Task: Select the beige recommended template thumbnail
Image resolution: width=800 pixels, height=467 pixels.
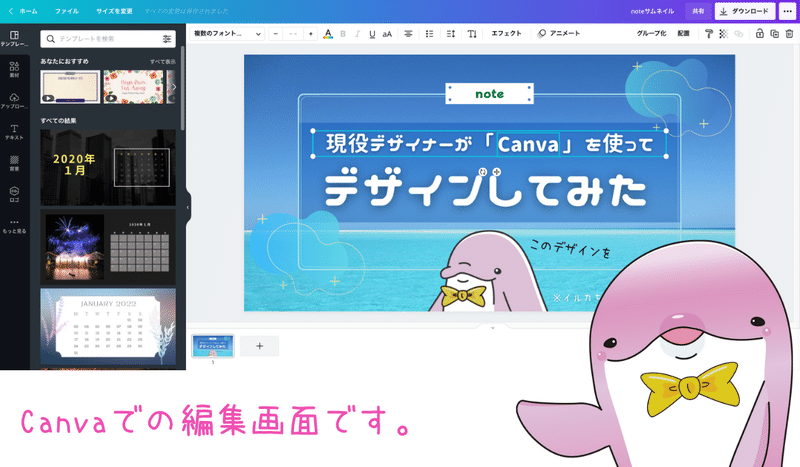Action: (x=70, y=87)
